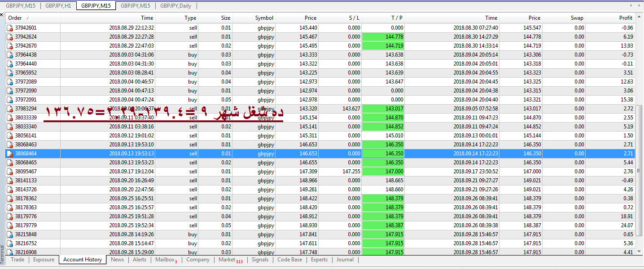Open the Mailbox tab
644x269 pixels.
pos(164,260)
